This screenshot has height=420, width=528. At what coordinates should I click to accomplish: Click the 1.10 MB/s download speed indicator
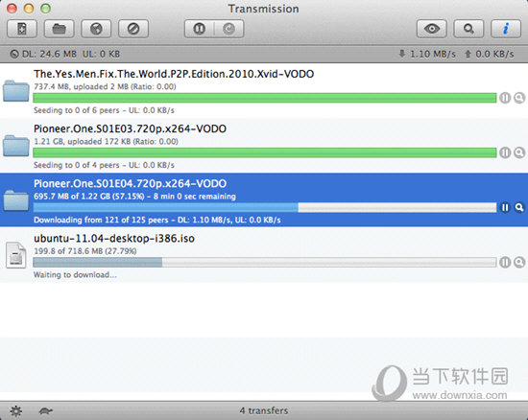tap(427, 54)
